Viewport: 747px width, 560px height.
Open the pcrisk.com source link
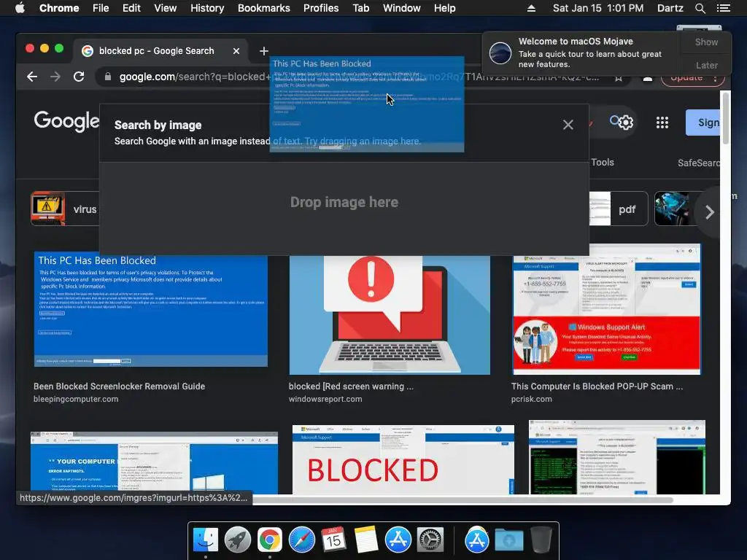tap(532, 399)
